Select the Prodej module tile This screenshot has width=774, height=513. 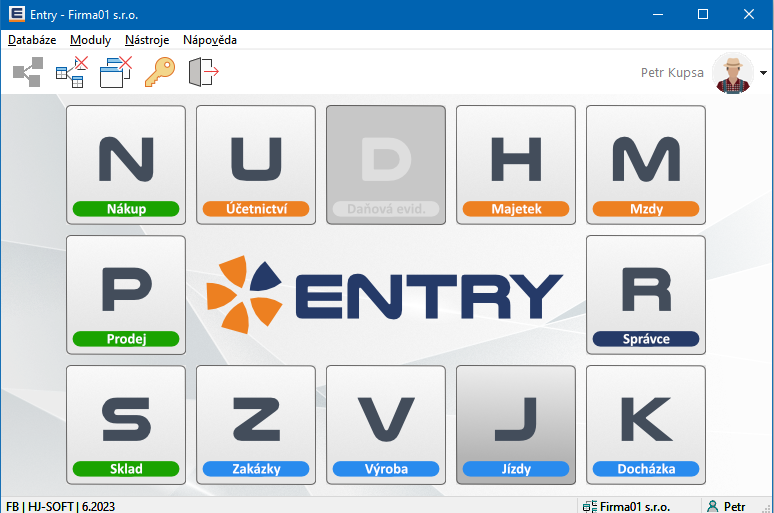click(x=126, y=294)
